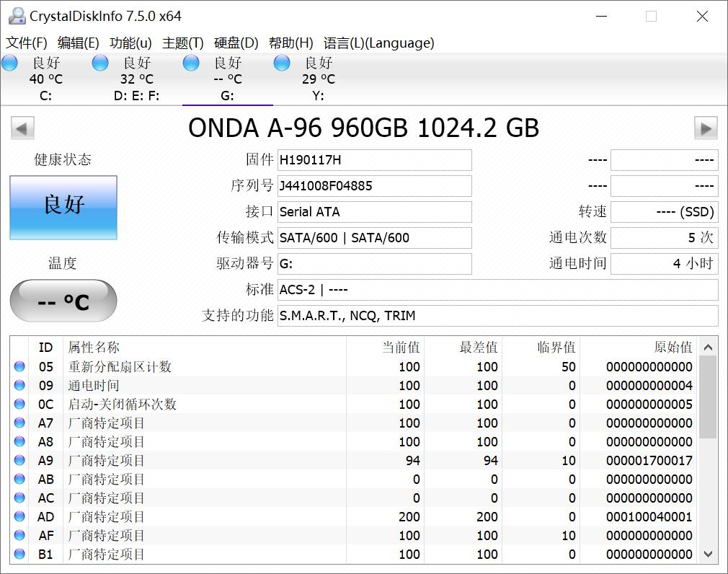The height and width of the screenshot is (574, 728).
Task: Select the C: drive health status icon
Action: [10, 63]
